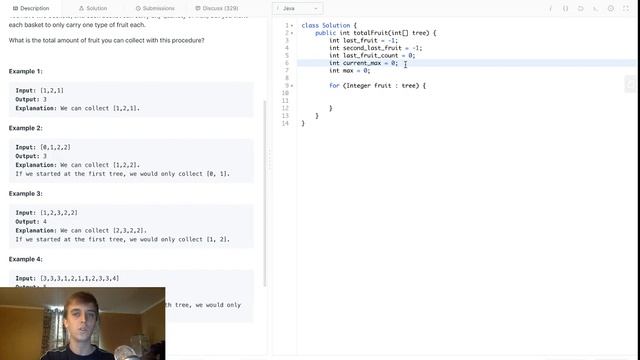Screen dimensions: 640x360
Task: Click the 'Example 3:' heading
Action: [25, 193]
